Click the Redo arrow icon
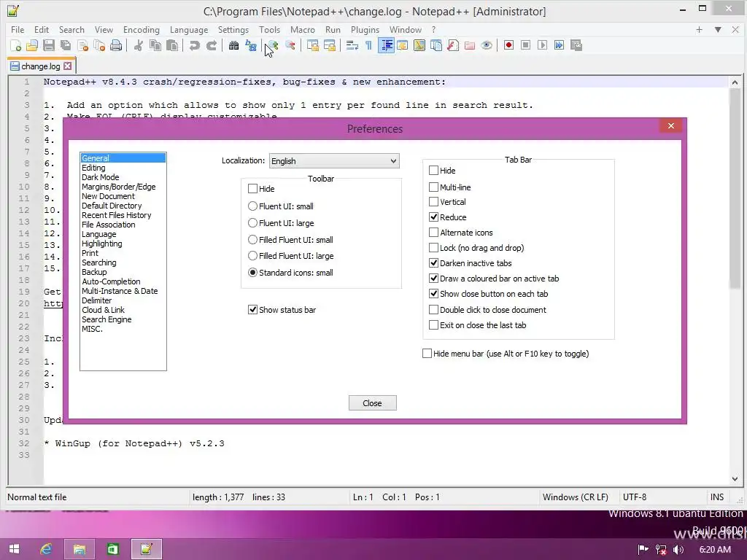This screenshot has width=747, height=560. (211, 45)
